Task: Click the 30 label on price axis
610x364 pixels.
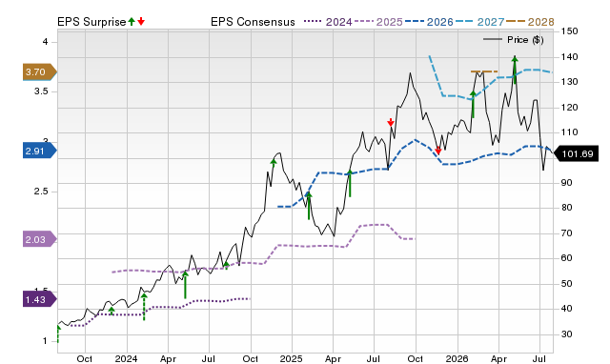Action: (567, 334)
